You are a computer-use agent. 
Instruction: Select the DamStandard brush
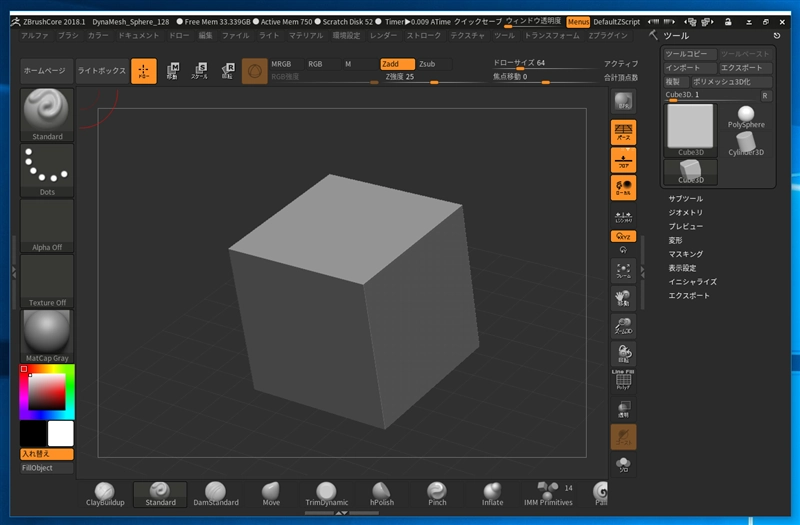tap(216, 494)
